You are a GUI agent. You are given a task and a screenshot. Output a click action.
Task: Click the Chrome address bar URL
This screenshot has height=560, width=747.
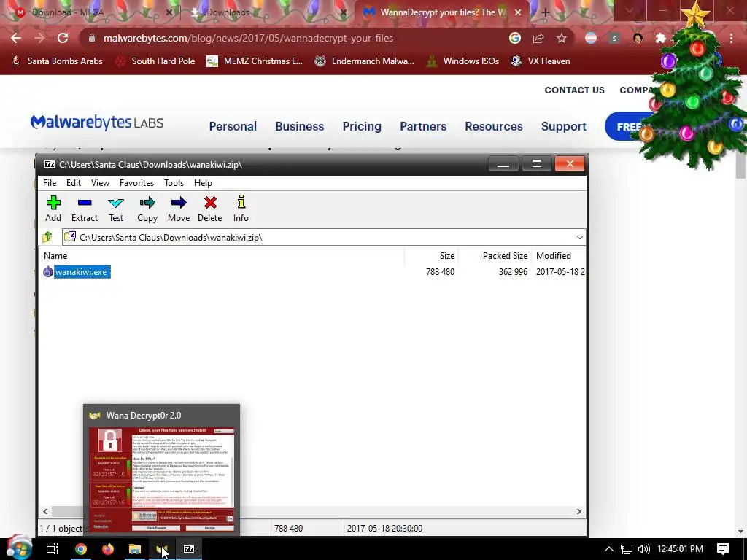[248, 38]
